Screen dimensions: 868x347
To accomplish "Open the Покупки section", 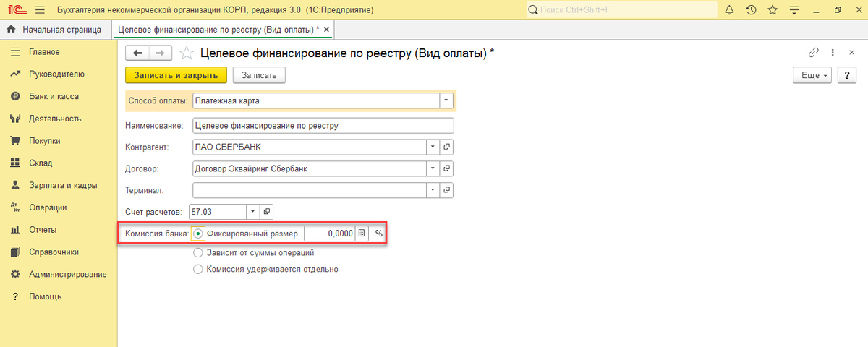I will (x=44, y=141).
